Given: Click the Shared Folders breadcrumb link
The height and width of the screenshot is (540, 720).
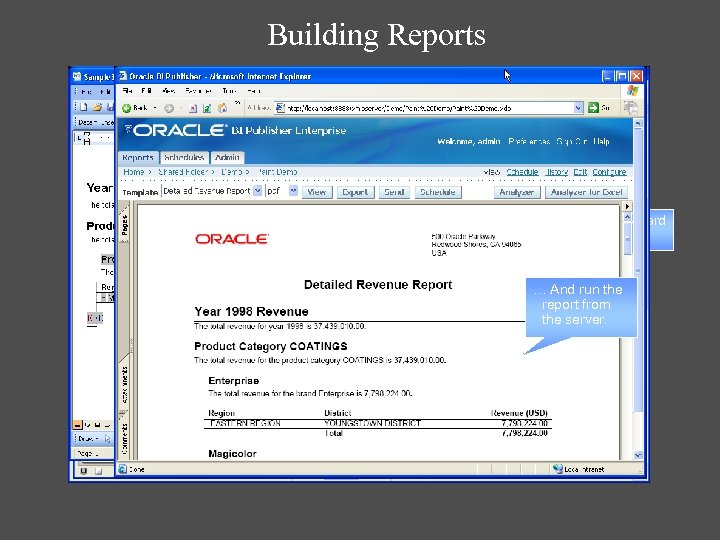Looking at the screenshot, I should pyautogui.click(x=183, y=172).
